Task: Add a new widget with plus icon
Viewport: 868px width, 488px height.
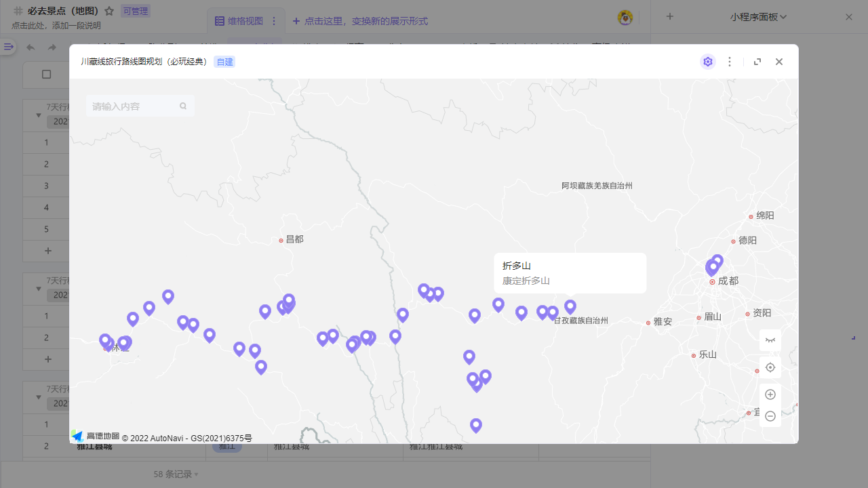Action: click(670, 17)
